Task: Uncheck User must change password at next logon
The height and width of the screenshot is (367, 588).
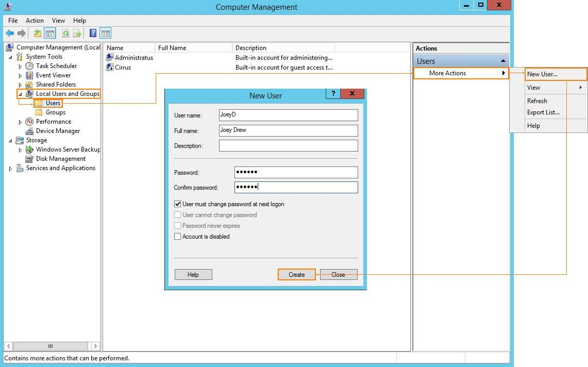Action: coord(178,204)
